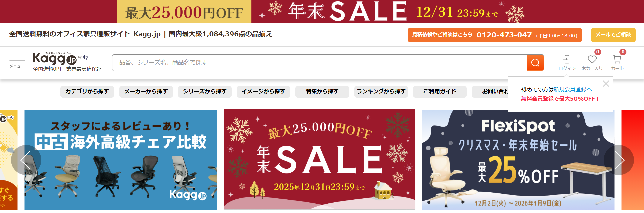Image resolution: width=644 pixels, height=213 pixels.
Task: Close the new member registration popup
Action: click(x=606, y=84)
